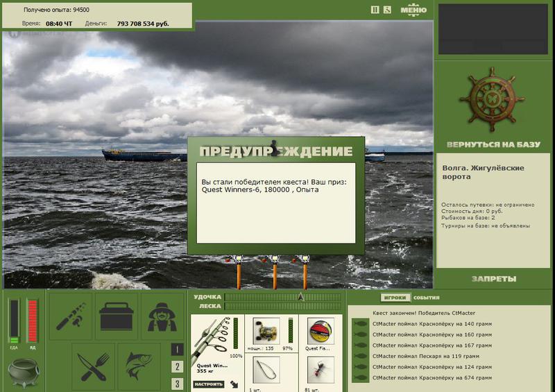This screenshot has height=392, width=555.
Task: Click the УДОЧКА tension gauge bar
Action: [282, 297]
